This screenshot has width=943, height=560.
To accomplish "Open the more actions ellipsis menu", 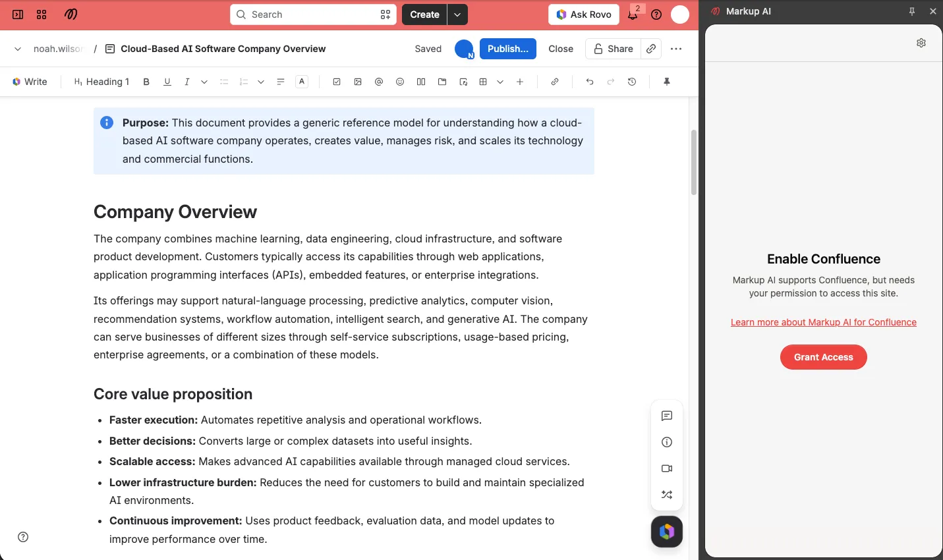I will (x=676, y=49).
